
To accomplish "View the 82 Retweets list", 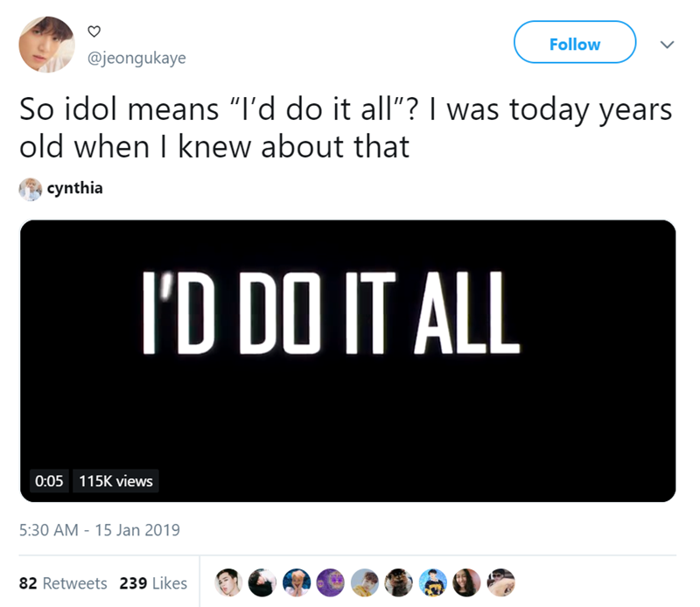I will pos(63,583).
